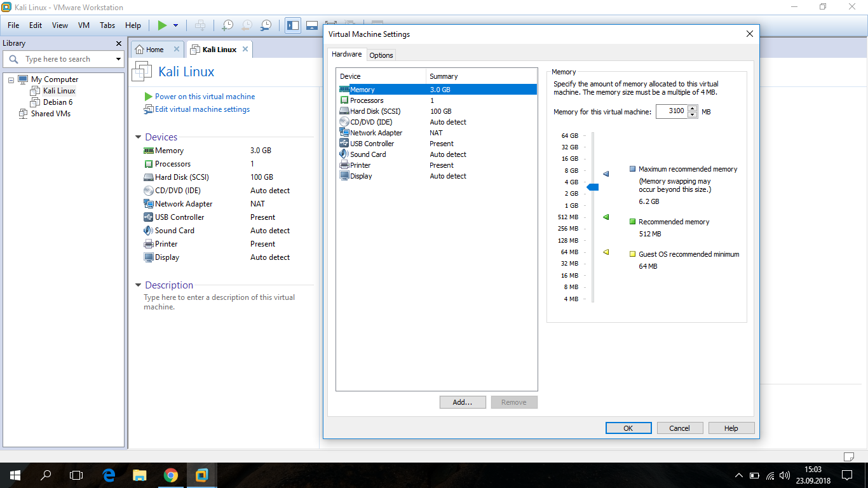This screenshot has width=868, height=488.
Task: Click OK in Virtual Machine Settings
Action: click(628, 428)
